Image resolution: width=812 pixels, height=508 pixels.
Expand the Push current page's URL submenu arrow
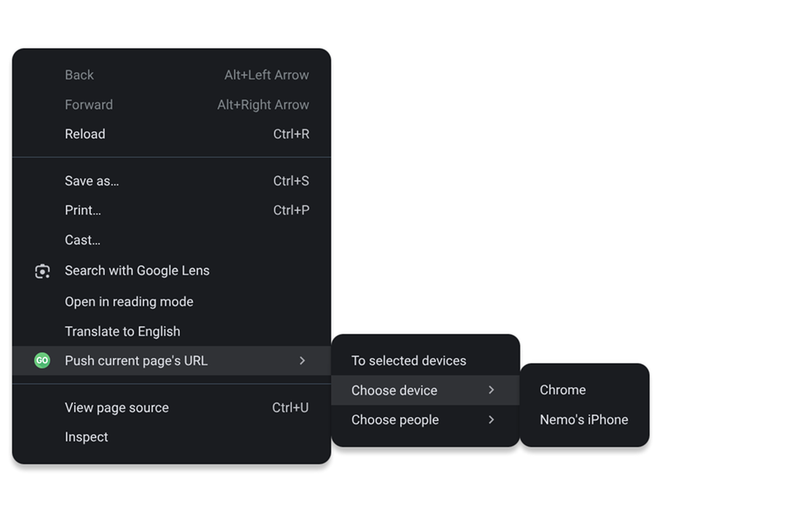(303, 360)
